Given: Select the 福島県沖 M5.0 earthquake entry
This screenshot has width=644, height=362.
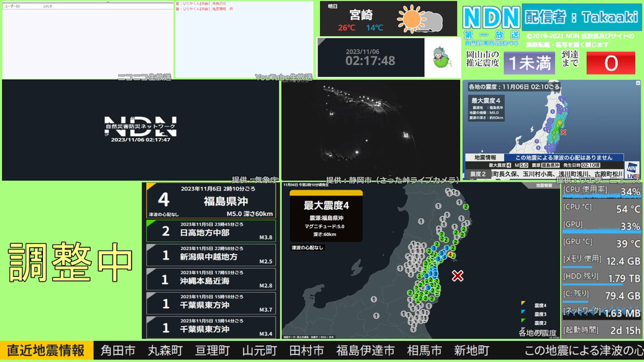Looking at the screenshot, I should (211, 200).
